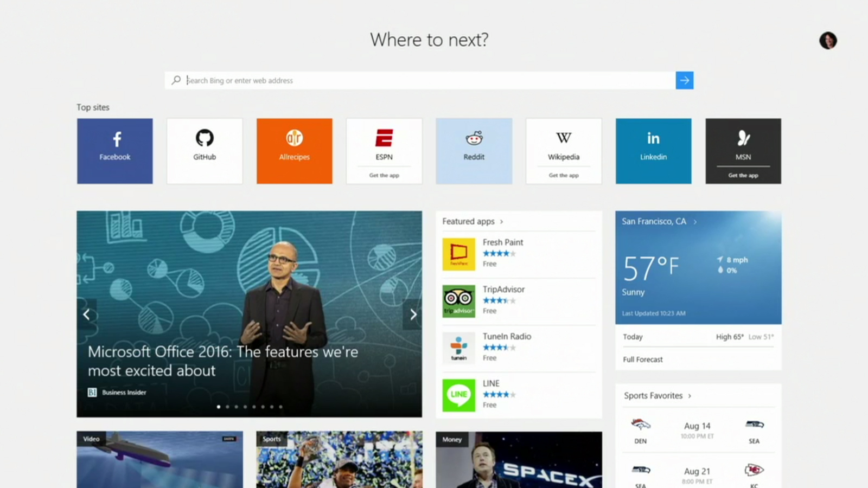Expand the Sports Favorites chevron
This screenshot has width=868, height=488.
click(x=690, y=396)
